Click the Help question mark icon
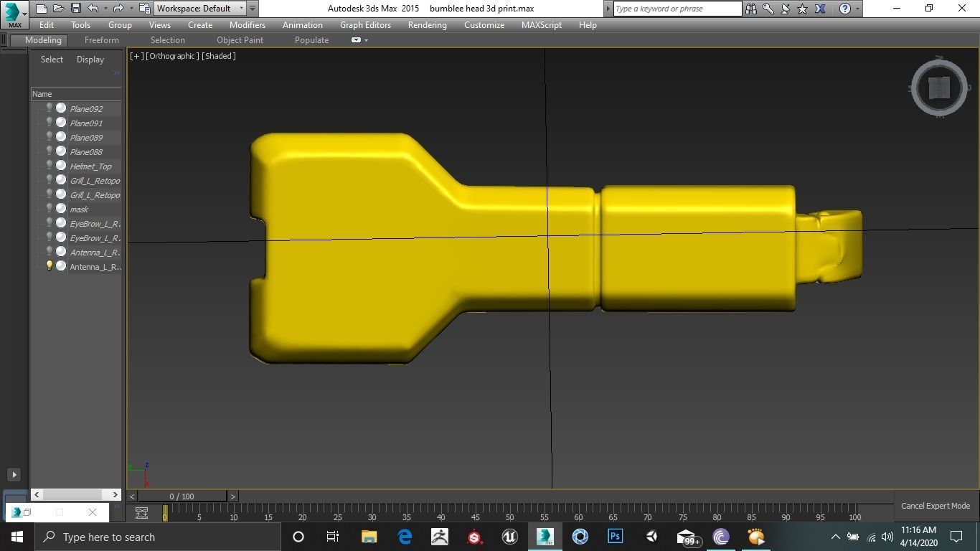The image size is (980, 551). [844, 9]
